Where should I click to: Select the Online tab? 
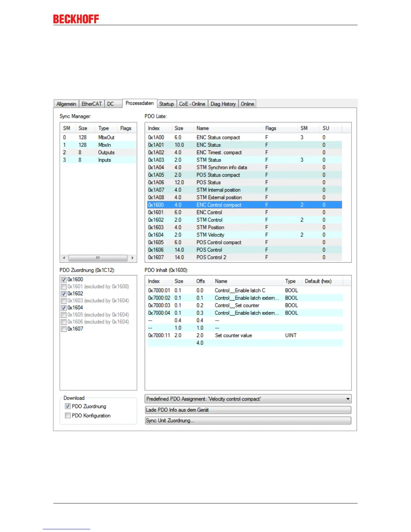pyautogui.click(x=247, y=104)
